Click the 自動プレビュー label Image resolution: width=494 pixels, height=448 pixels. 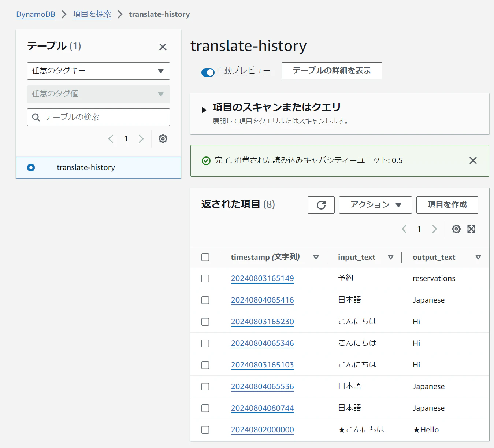point(244,70)
